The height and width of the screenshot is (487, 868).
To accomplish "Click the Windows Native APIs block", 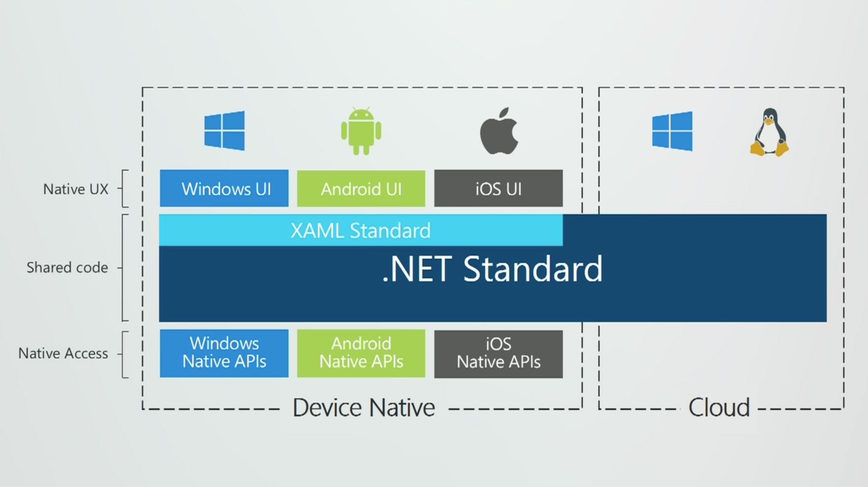I will click(x=223, y=353).
